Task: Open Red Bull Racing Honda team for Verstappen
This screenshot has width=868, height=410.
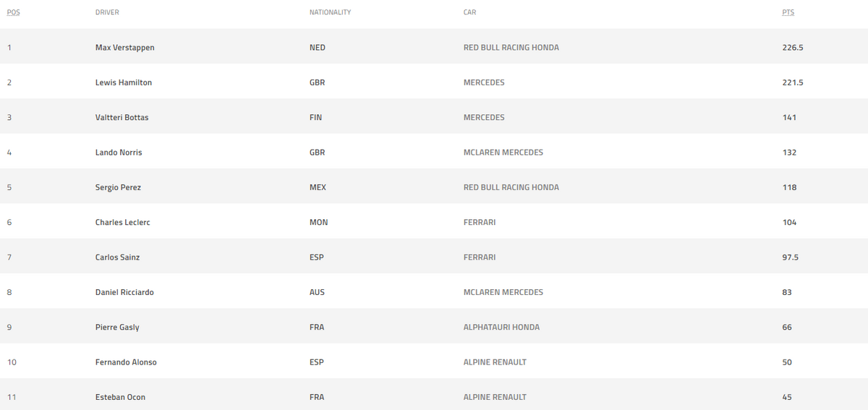Action: tap(511, 48)
